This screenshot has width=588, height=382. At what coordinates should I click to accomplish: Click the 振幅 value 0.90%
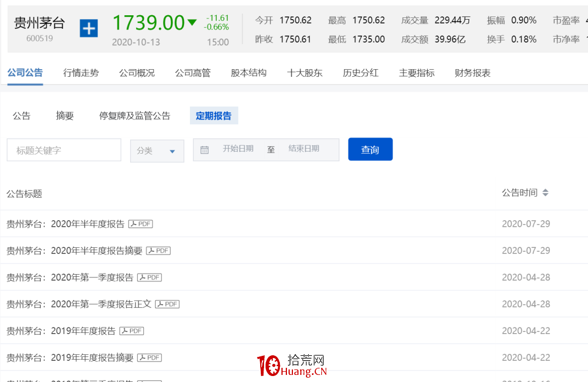pyautogui.click(x=524, y=20)
